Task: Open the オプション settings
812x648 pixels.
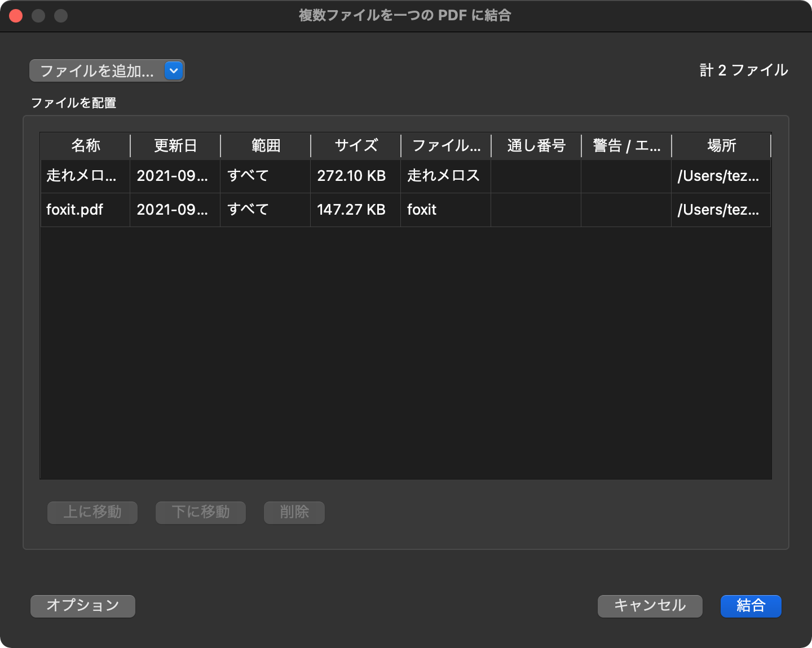Action: [x=83, y=606]
